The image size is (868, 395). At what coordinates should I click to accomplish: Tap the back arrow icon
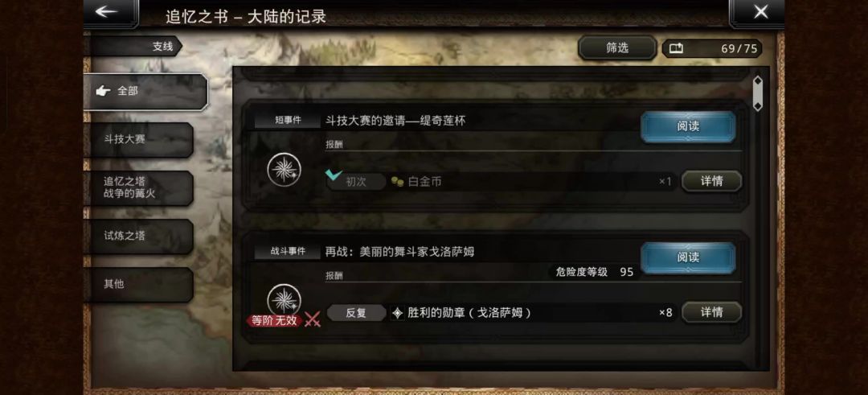(106, 11)
